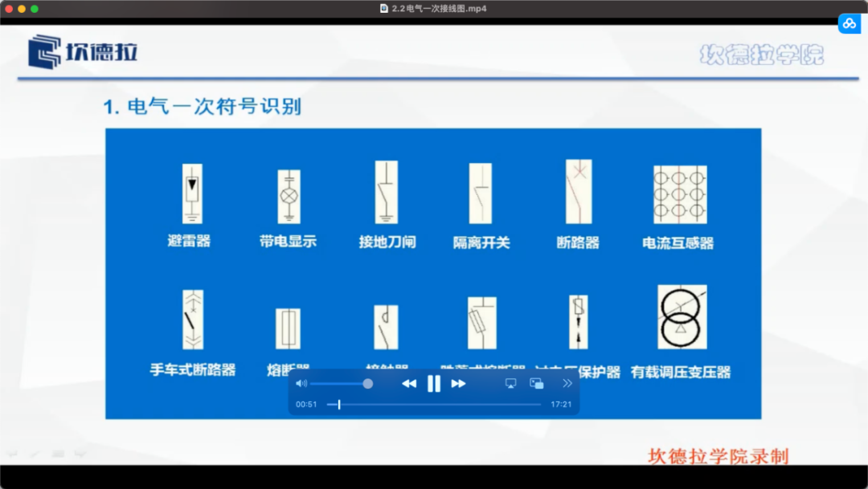Click the 避雷器 symbol image
The height and width of the screenshot is (489, 868).
coord(192,194)
